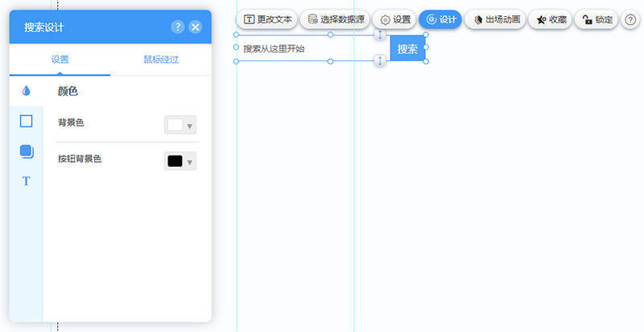Click the 搜索设计 panel title
The width and height of the screenshot is (644, 332).
tap(44, 27)
